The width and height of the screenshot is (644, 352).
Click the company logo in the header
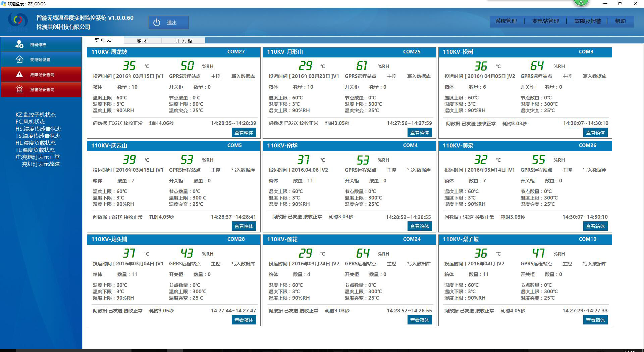coord(18,20)
